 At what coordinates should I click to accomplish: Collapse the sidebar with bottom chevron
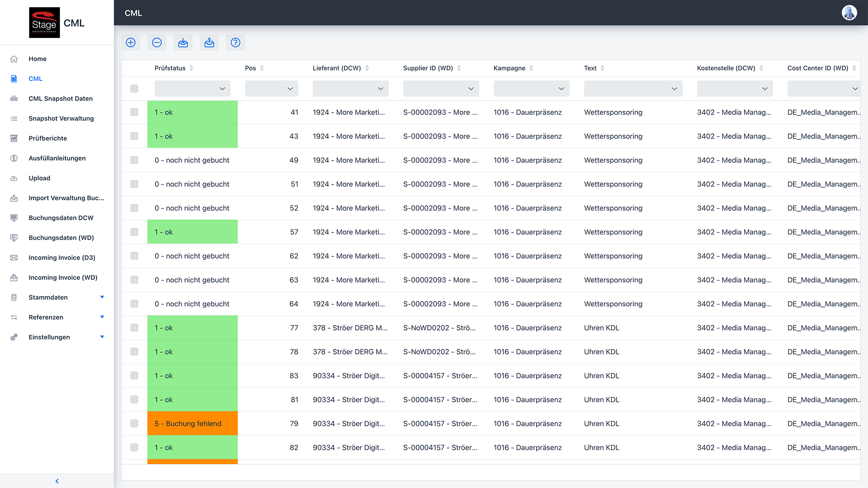click(57, 481)
